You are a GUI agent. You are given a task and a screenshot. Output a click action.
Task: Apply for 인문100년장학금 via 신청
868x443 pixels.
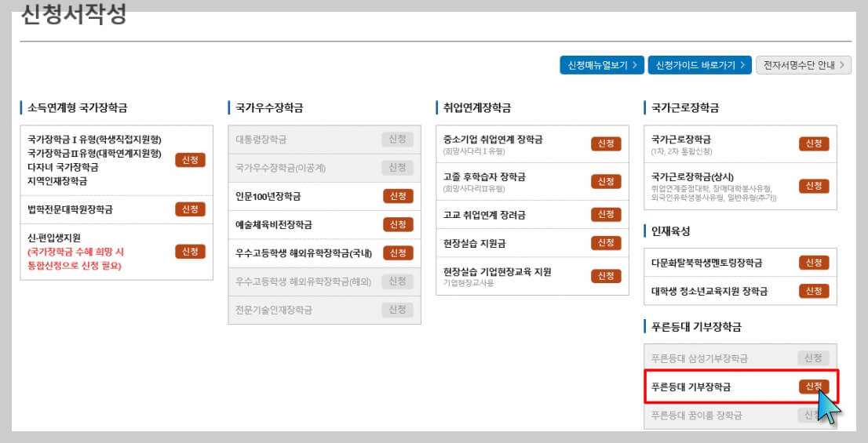pos(398,196)
